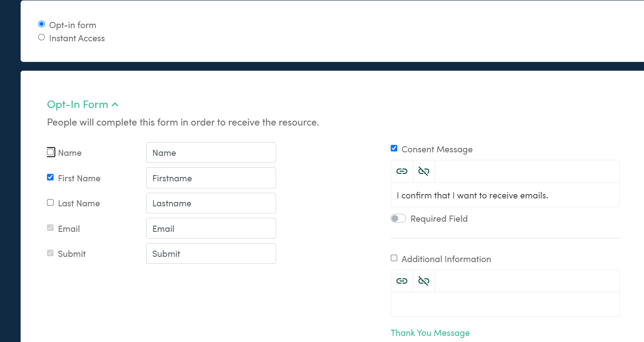Click insert link icon in Consent Message editor
This screenshot has height=342, width=644.
tap(402, 171)
